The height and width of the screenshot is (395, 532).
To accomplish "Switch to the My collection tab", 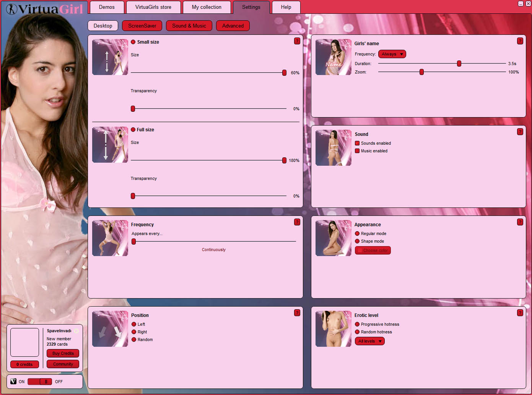I will [207, 7].
